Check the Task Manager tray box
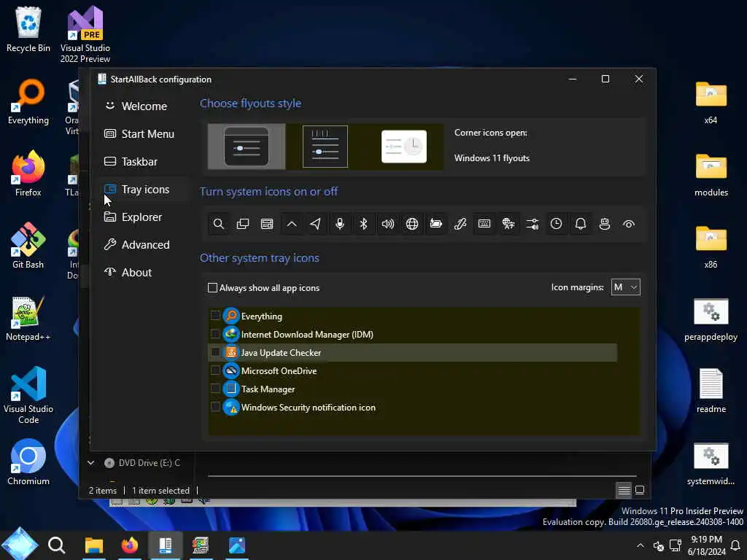The width and height of the screenshot is (747, 560). [215, 389]
